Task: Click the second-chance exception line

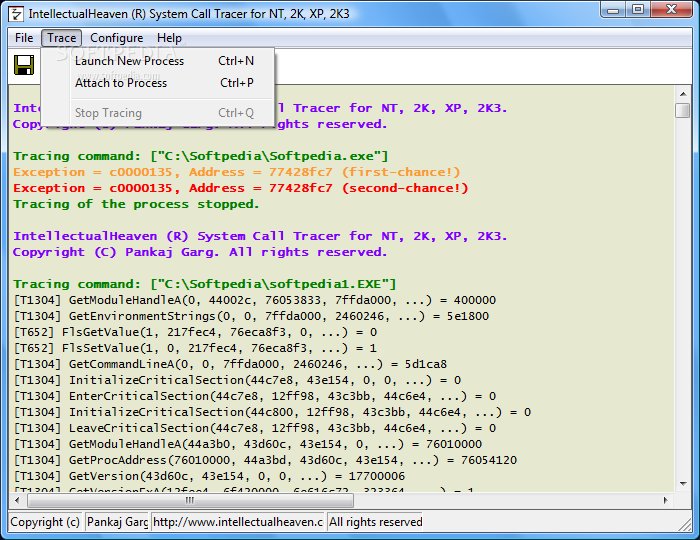Action: [x=241, y=188]
